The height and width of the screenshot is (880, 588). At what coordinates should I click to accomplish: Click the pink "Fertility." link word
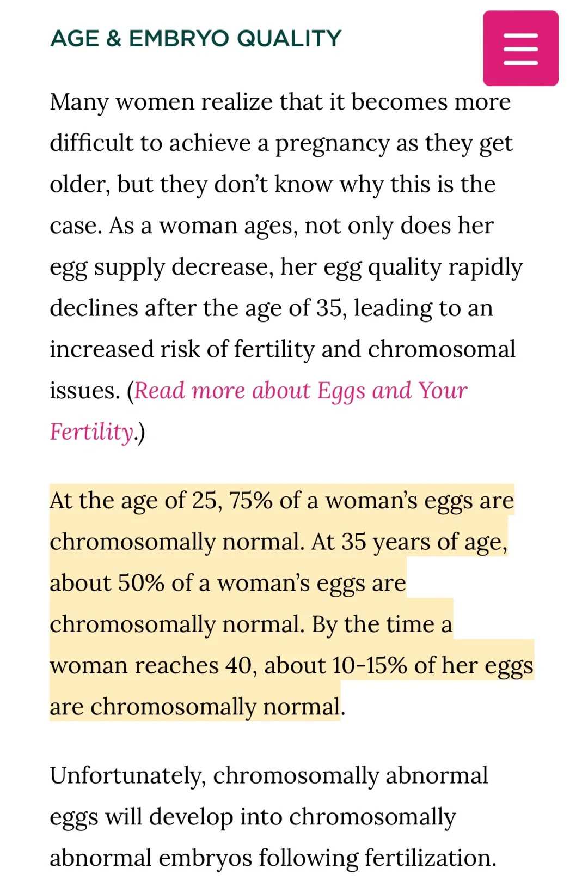(x=92, y=432)
